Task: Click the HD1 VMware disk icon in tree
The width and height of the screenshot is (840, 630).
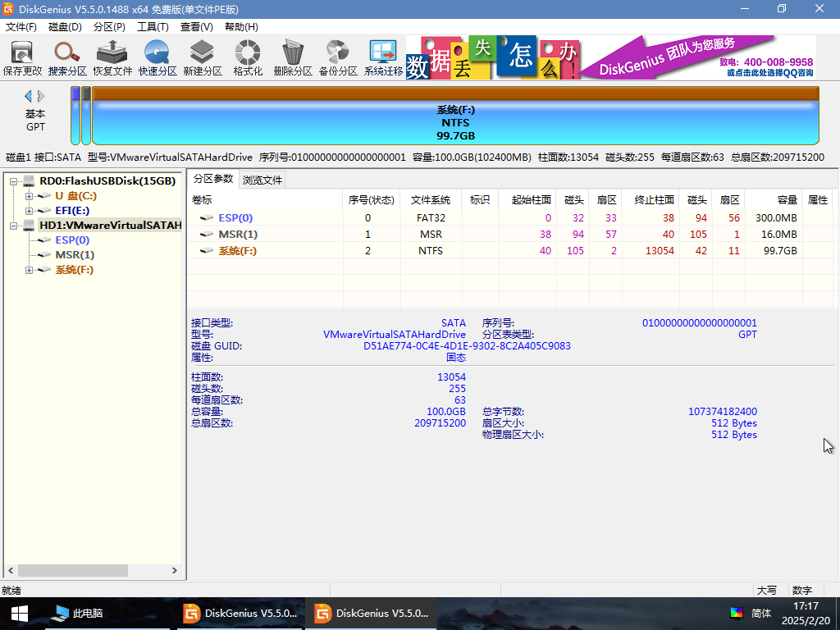Action: pos(29,226)
